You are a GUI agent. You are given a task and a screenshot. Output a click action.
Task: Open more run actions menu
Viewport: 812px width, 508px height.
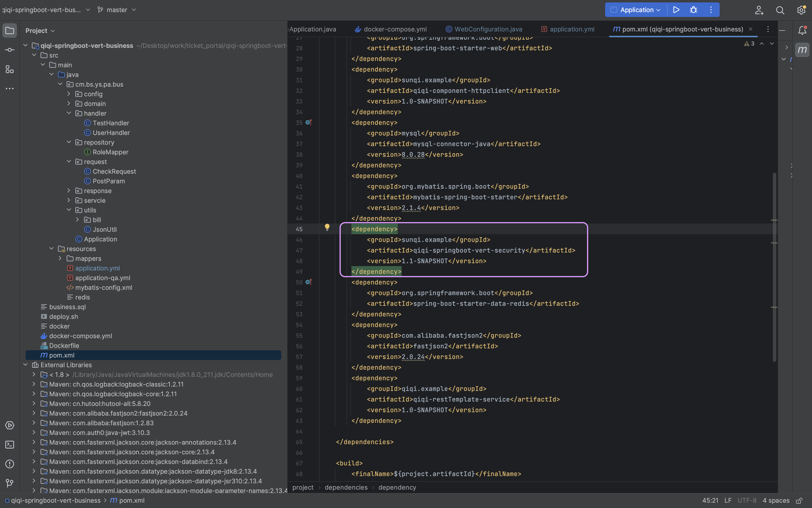click(711, 10)
